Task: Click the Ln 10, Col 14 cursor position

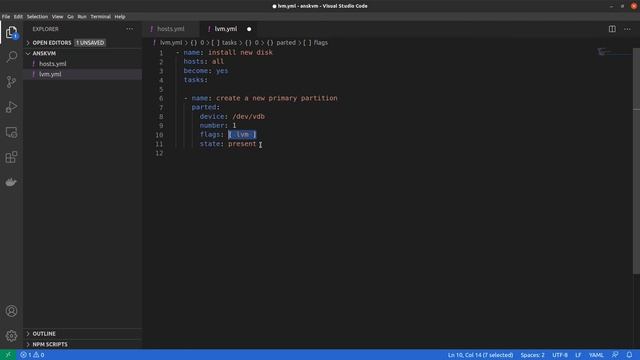Action: (480, 355)
